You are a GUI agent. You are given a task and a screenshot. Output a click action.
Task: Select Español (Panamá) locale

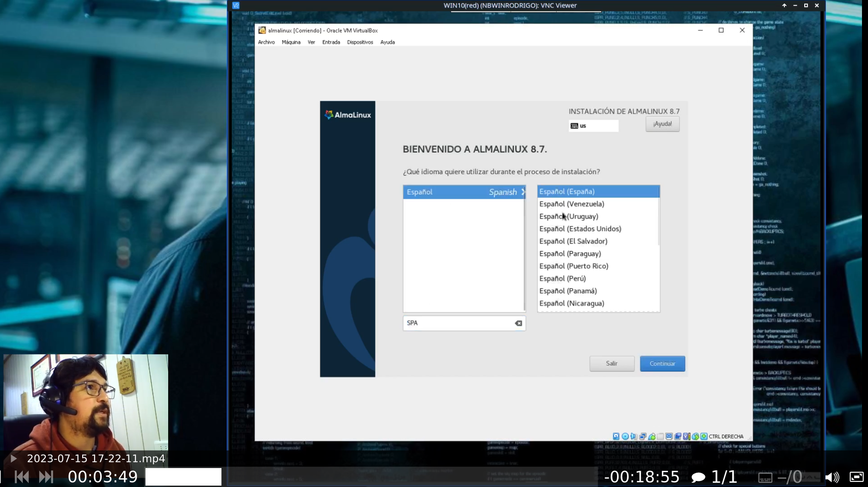[598, 291]
